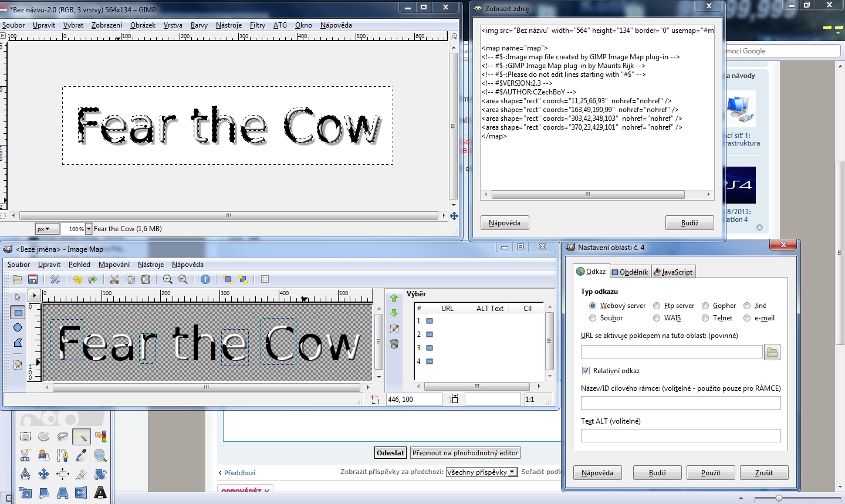Select GIMP Text tool letter A
The image size is (845, 504).
pyautogui.click(x=100, y=493)
